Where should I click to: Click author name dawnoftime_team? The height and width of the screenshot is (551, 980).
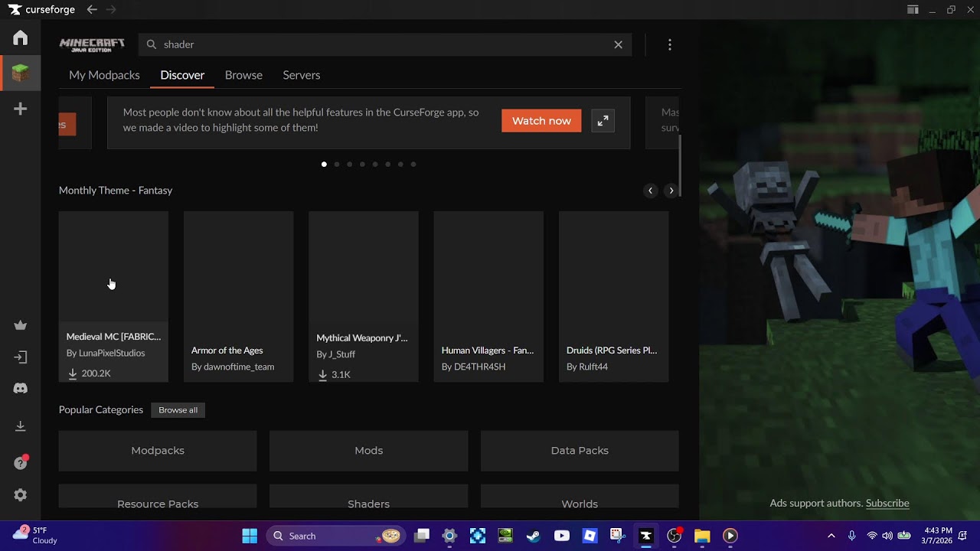click(x=239, y=367)
